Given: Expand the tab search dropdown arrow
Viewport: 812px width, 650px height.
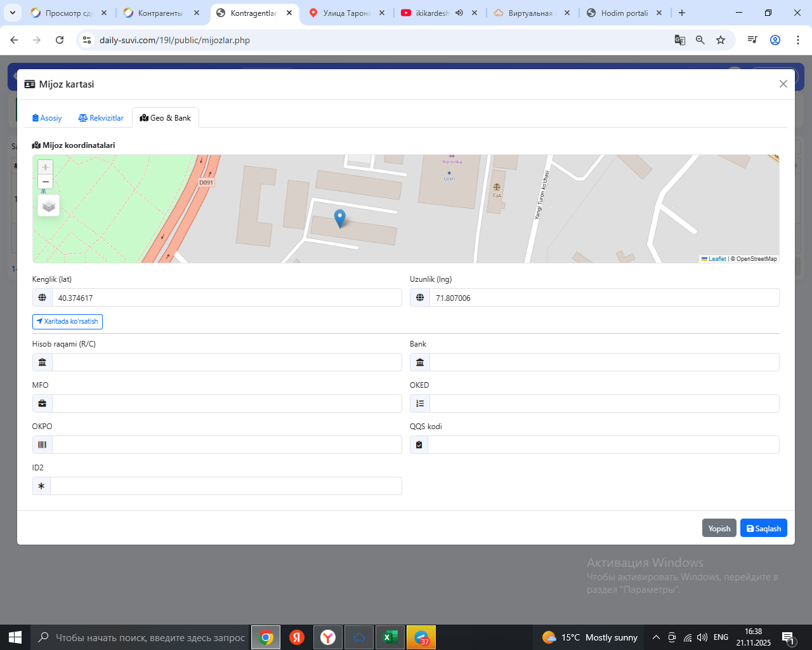Looking at the screenshot, I should click(13, 13).
